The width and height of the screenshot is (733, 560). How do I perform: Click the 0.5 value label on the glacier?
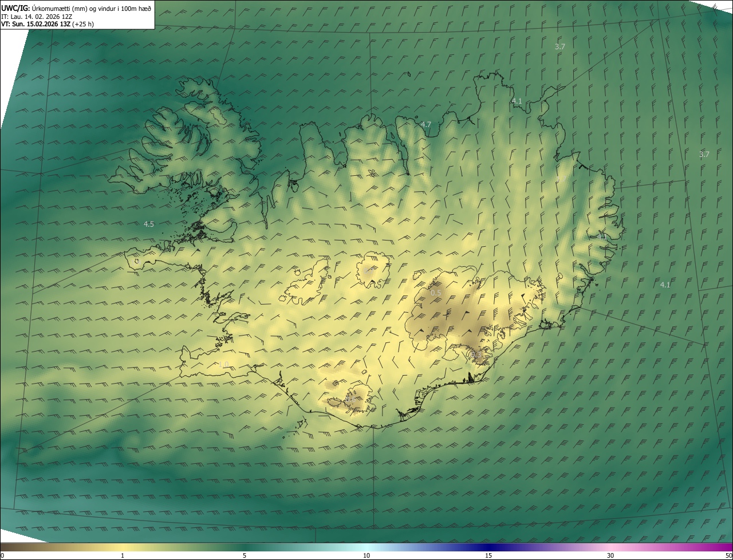pos(436,293)
